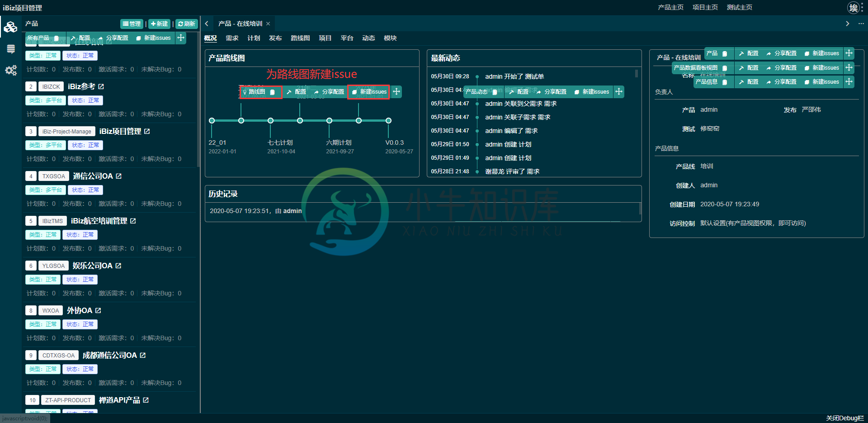Click move handle icon on 路线图 debug bar

point(396,92)
